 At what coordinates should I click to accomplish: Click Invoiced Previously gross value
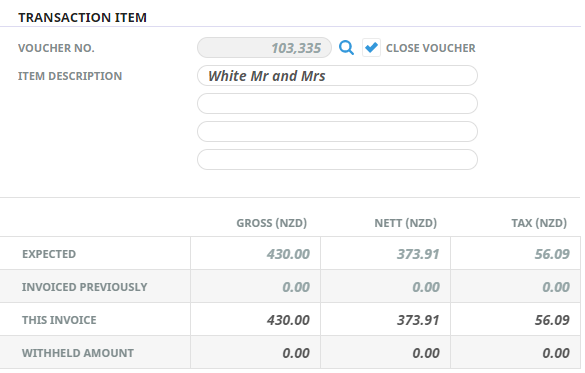(296, 287)
